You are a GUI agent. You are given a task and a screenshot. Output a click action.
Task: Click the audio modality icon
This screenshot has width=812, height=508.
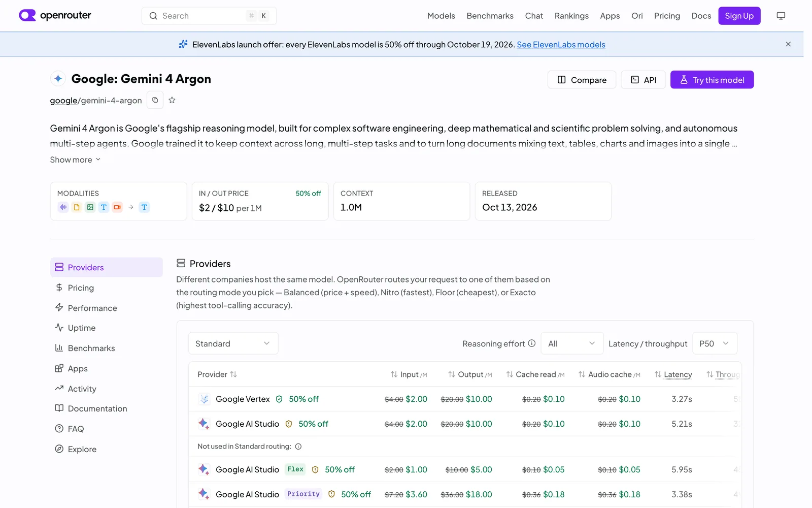click(x=63, y=207)
